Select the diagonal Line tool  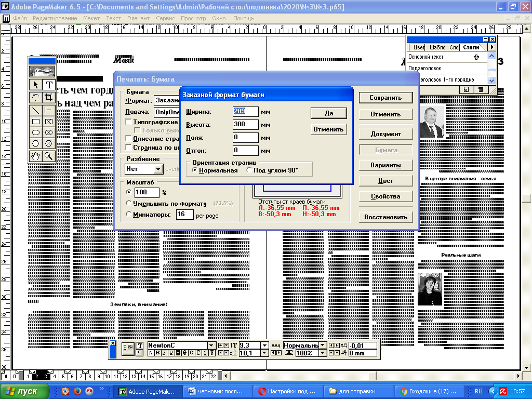coord(36,110)
